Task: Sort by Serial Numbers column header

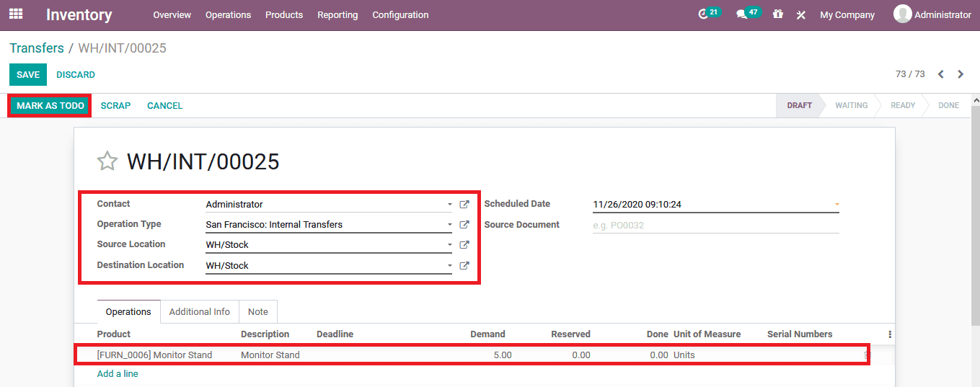Action: 800,334
